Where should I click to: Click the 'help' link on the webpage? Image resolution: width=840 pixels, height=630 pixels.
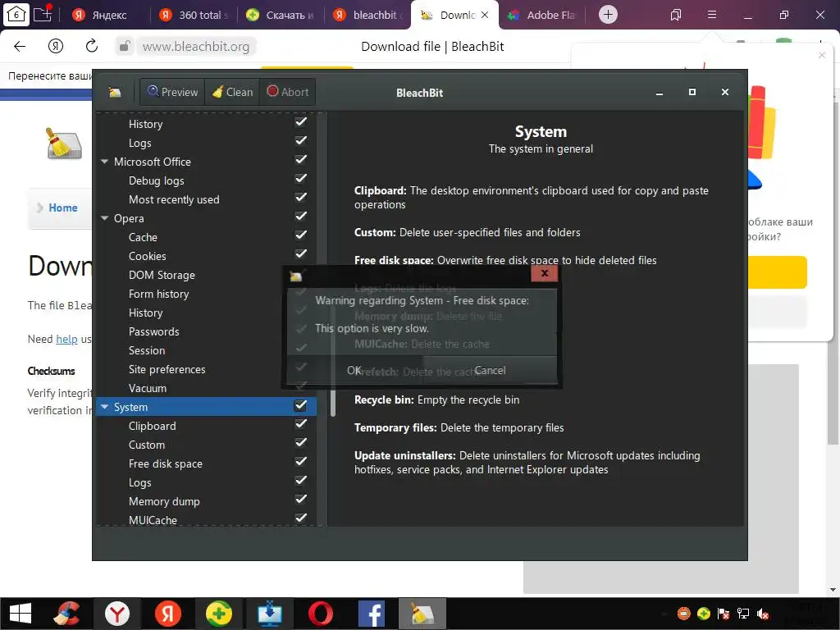click(66, 339)
